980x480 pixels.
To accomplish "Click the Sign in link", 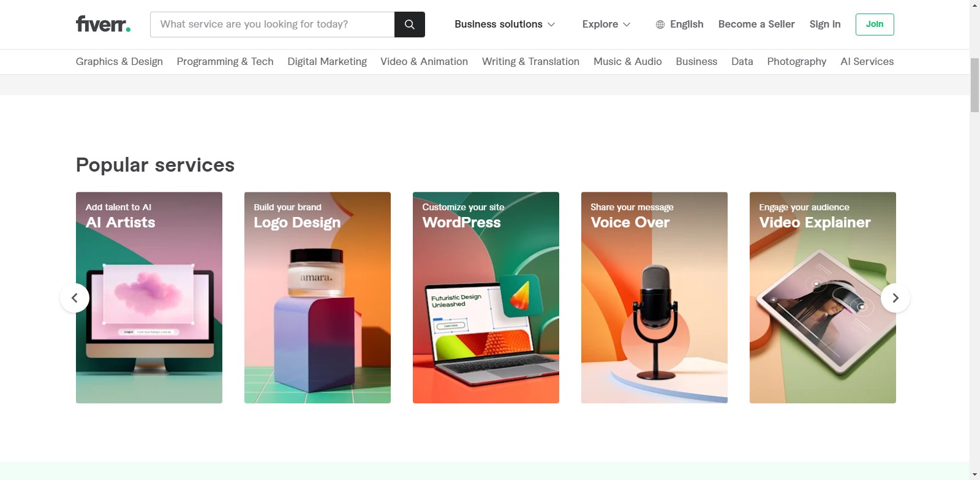I will tap(824, 25).
